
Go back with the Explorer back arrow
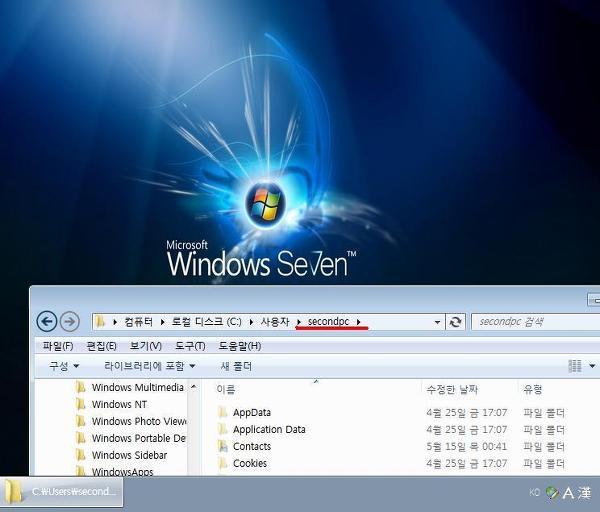pos(47,321)
